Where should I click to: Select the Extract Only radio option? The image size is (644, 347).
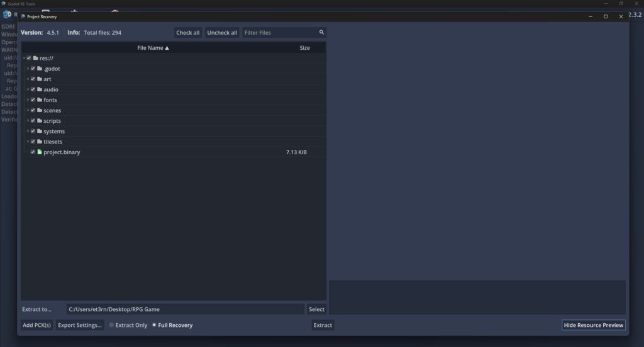(x=112, y=326)
